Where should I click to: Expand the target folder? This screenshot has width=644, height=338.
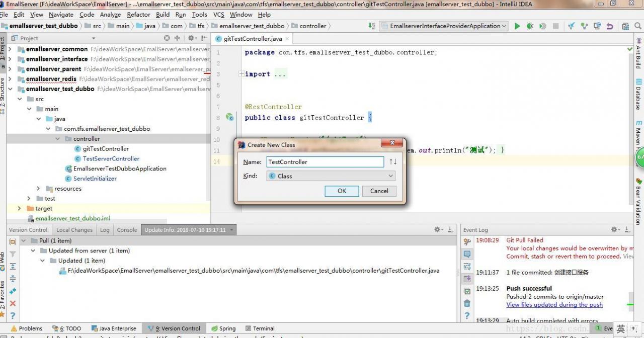[x=20, y=208]
